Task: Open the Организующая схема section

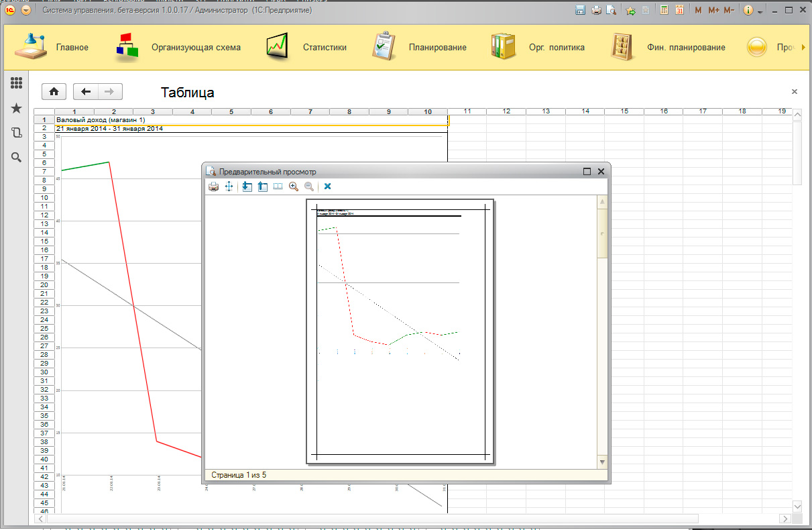Action: (178, 48)
